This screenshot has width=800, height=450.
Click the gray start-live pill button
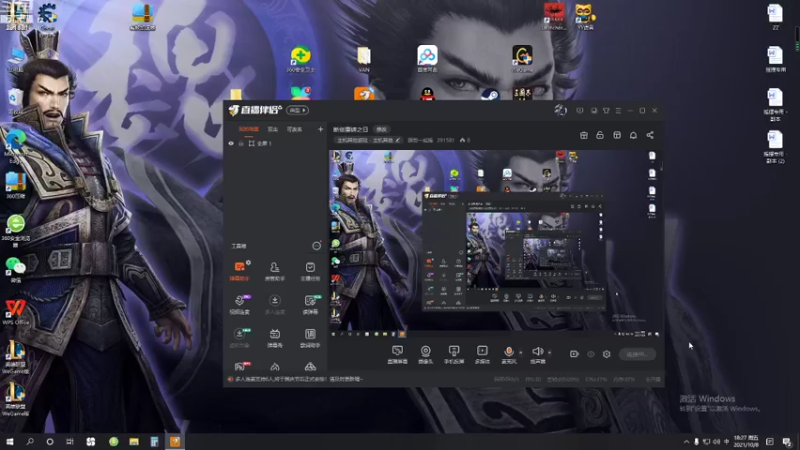(637, 354)
